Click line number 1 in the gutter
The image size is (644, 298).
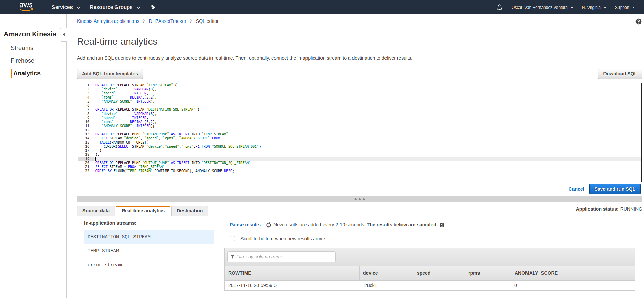[88, 85]
